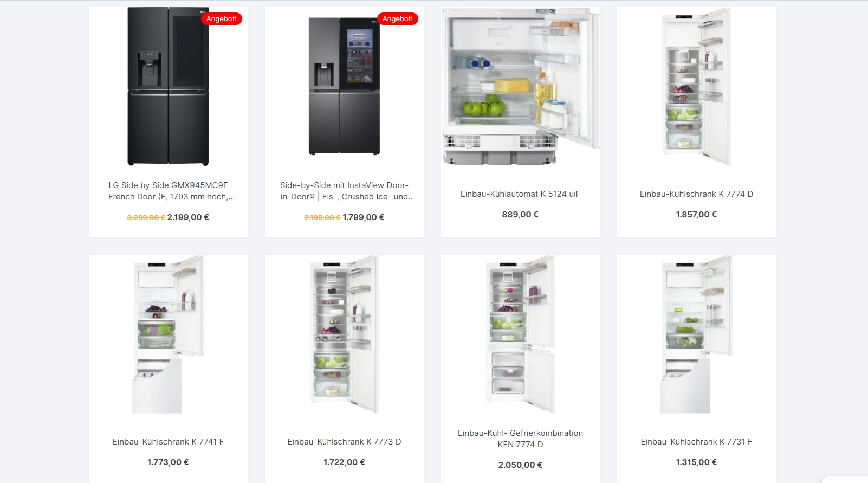
Task: Click the Side-by-Side InstaView fridge image
Action: coord(344,87)
